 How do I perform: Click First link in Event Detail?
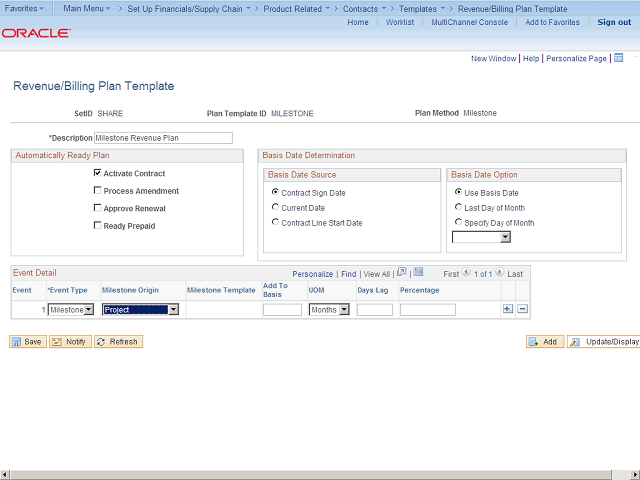click(451, 274)
